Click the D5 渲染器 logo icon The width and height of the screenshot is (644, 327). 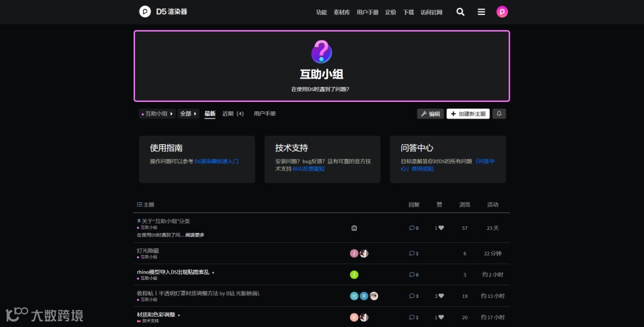coord(145,11)
